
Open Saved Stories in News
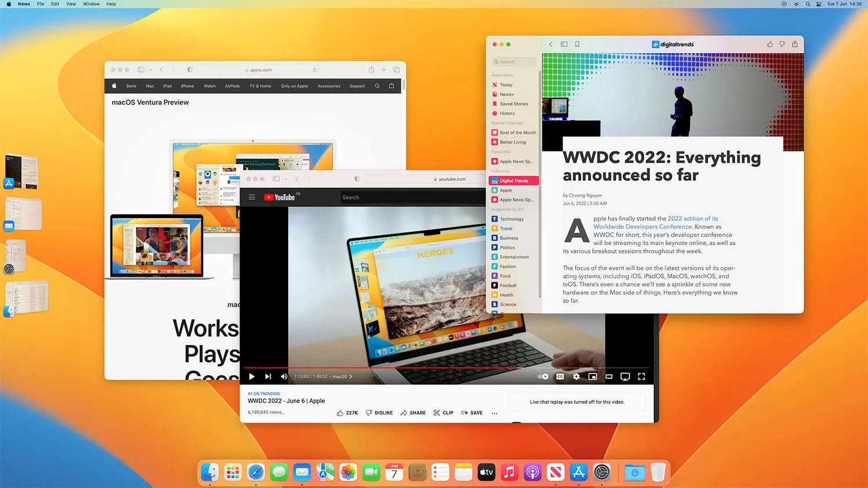513,103
